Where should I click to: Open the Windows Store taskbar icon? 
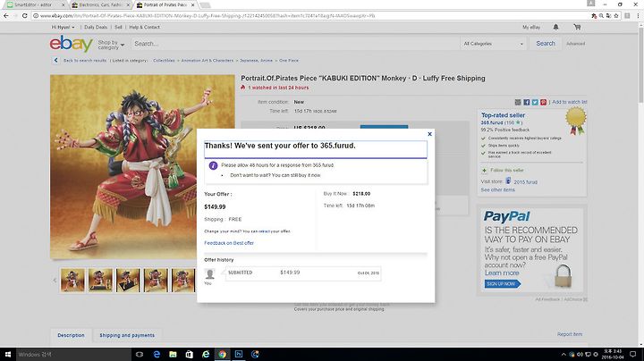coord(190,354)
